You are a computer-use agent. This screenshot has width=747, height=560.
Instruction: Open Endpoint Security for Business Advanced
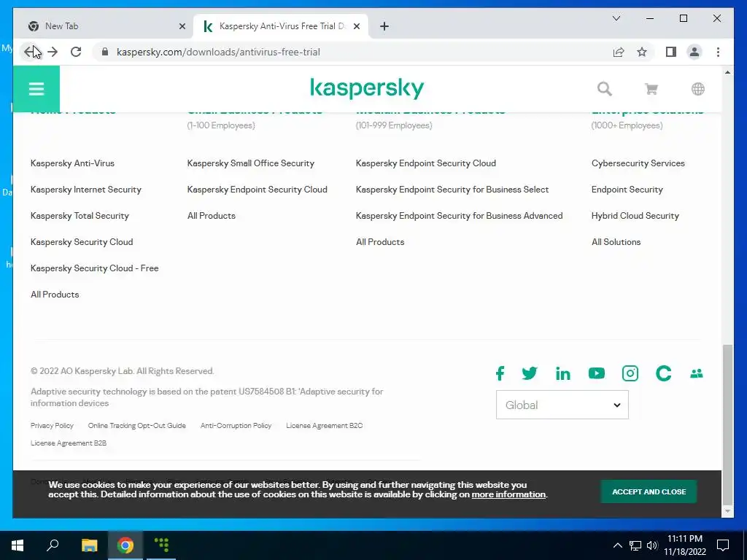pos(460,216)
